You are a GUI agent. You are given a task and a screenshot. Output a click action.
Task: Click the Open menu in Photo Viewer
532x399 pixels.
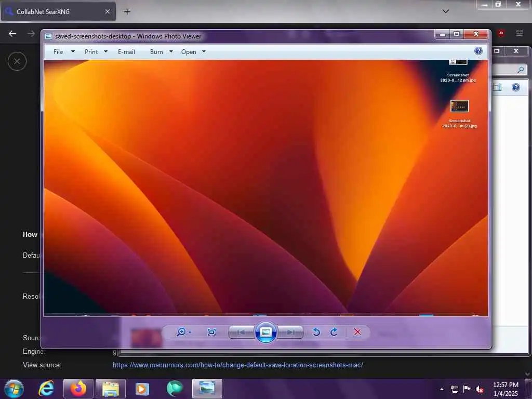[x=189, y=52]
